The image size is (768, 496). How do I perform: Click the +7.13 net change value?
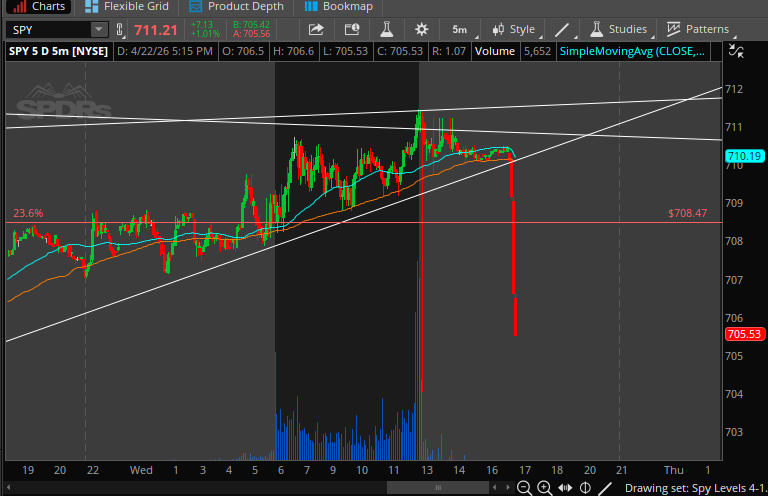coord(202,24)
